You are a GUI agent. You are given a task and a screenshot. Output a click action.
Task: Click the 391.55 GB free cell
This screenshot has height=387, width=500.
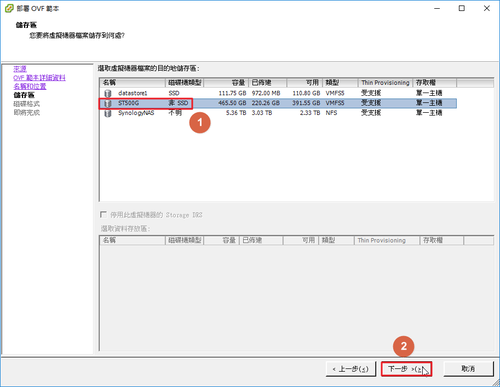tap(306, 103)
